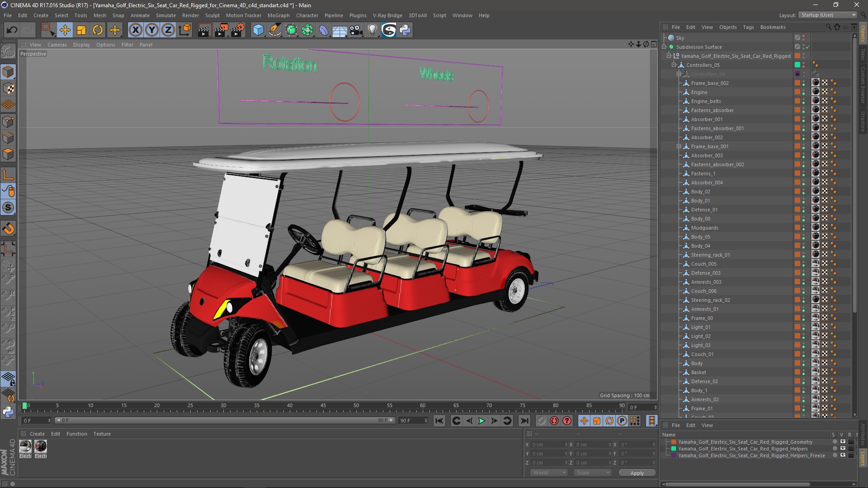
Task: Toggle visibility of Helpers layer
Action: coord(843,449)
